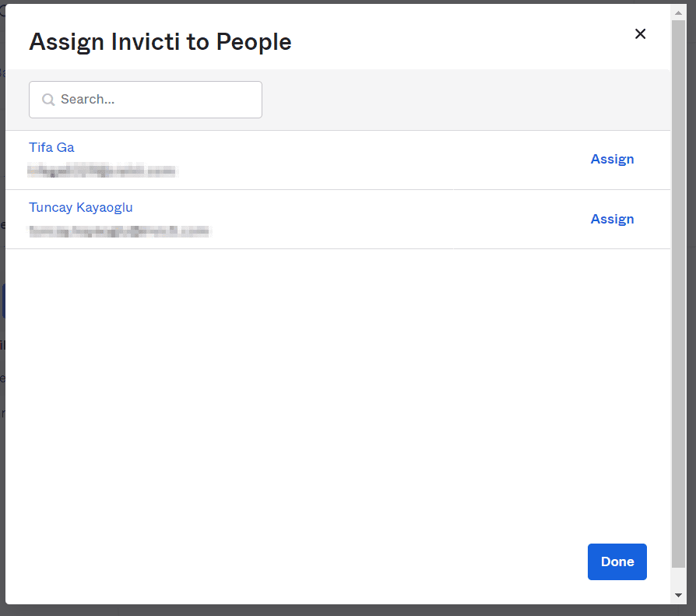Confirm with the Done button

point(617,561)
